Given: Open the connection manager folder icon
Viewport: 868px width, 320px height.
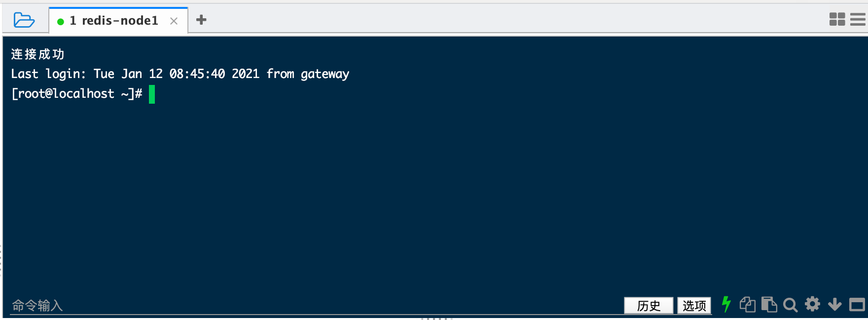Looking at the screenshot, I should 24,20.
